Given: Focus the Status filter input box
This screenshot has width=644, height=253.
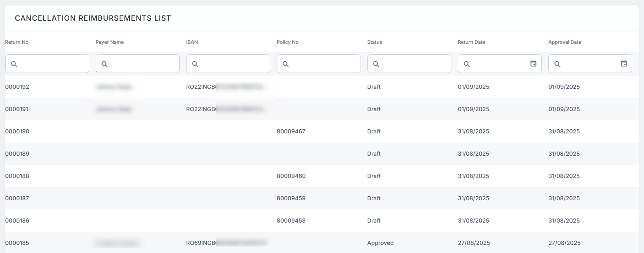Looking at the screenshot, I should tap(414, 64).
